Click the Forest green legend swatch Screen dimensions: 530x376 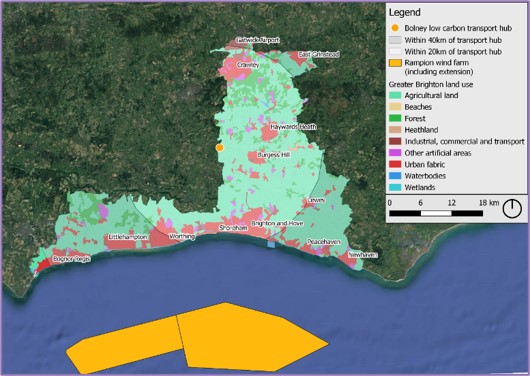pyautogui.click(x=395, y=118)
